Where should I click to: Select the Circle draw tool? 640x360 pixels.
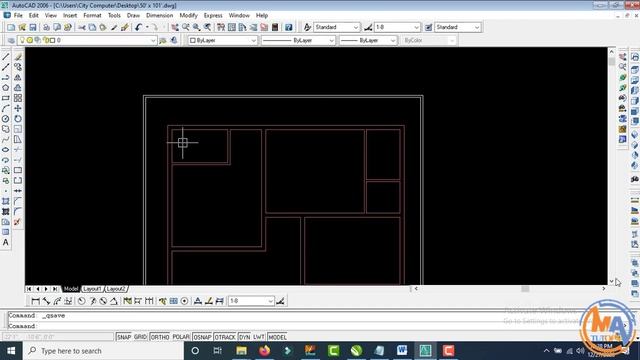[x=6, y=119]
